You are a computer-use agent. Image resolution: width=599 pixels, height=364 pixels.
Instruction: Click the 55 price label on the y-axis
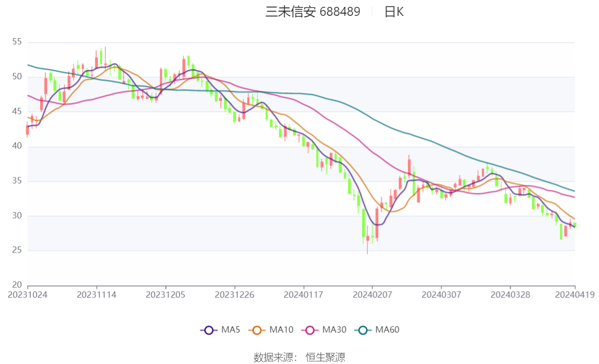(17, 42)
